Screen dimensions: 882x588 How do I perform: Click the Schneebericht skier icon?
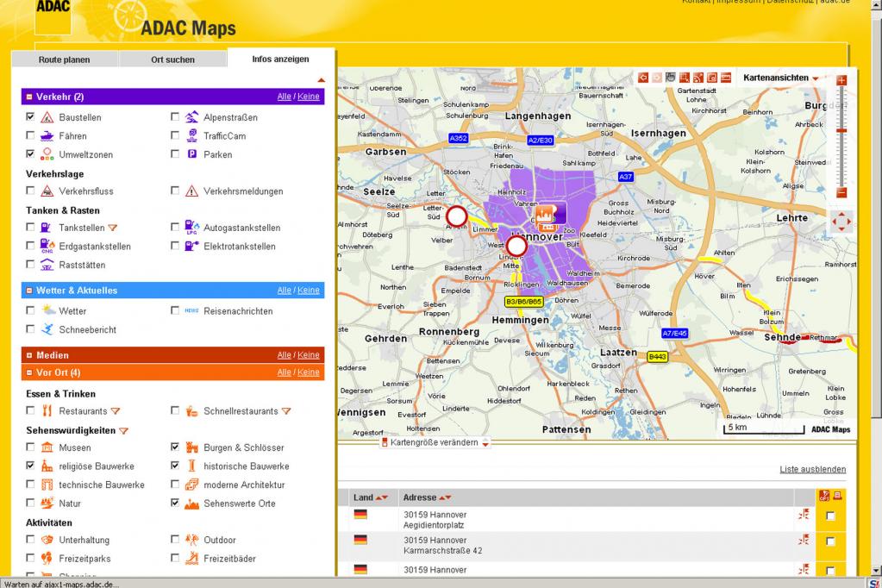[x=47, y=328]
